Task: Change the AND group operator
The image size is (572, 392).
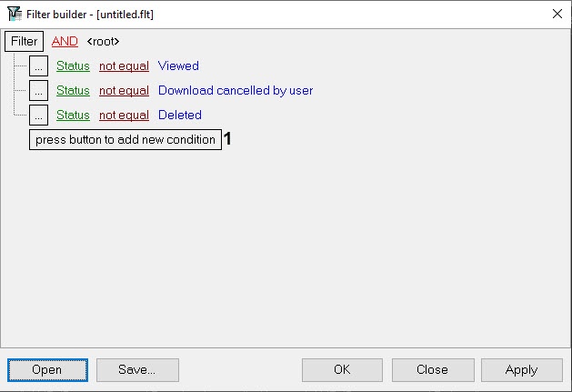Action: [x=65, y=42]
